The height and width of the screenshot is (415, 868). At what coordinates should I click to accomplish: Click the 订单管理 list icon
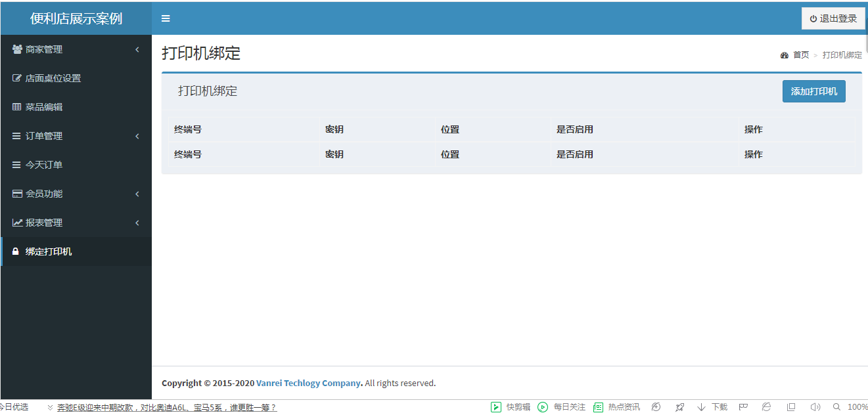[17, 136]
